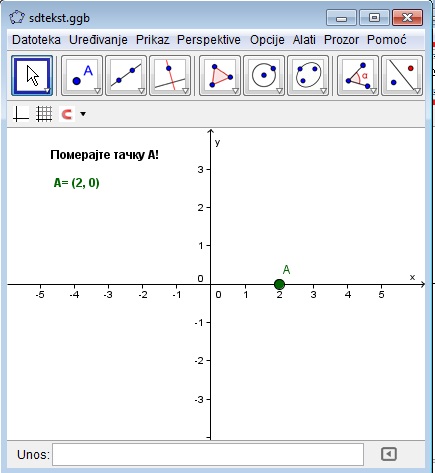The height and width of the screenshot is (473, 435).
Task: Open the Opcije menu
Action: (267, 40)
